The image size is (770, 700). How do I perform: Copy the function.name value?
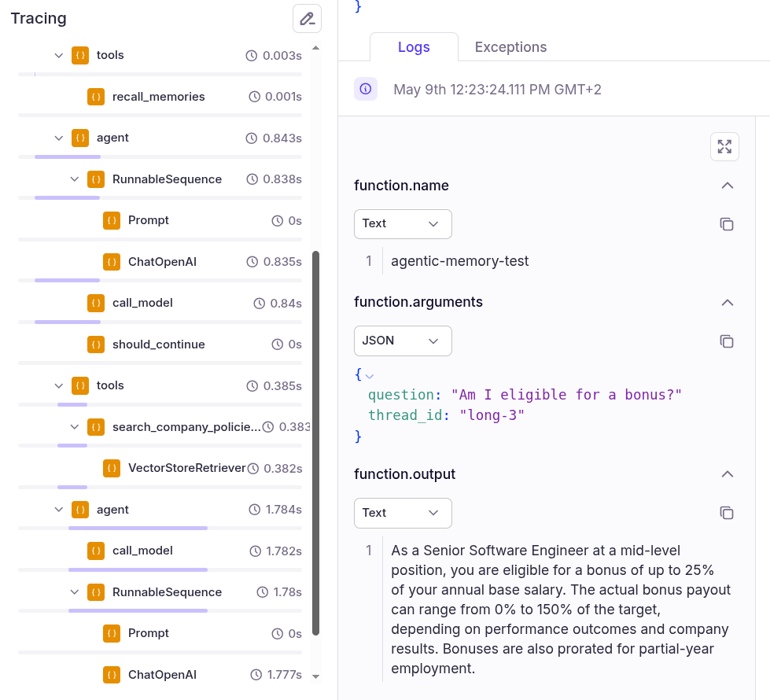click(726, 224)
